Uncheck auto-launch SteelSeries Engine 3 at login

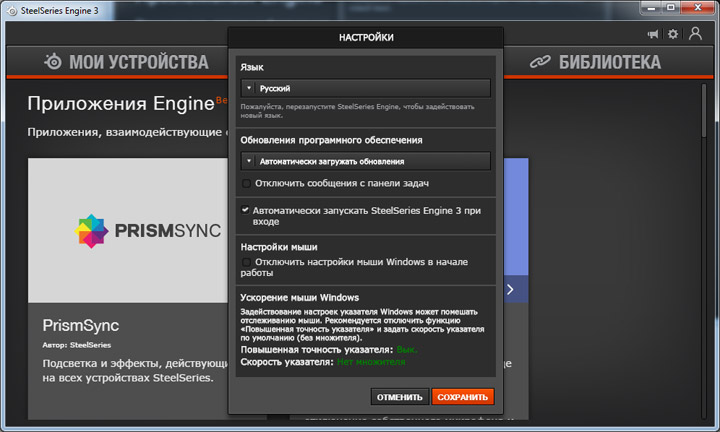coord(245,210)
